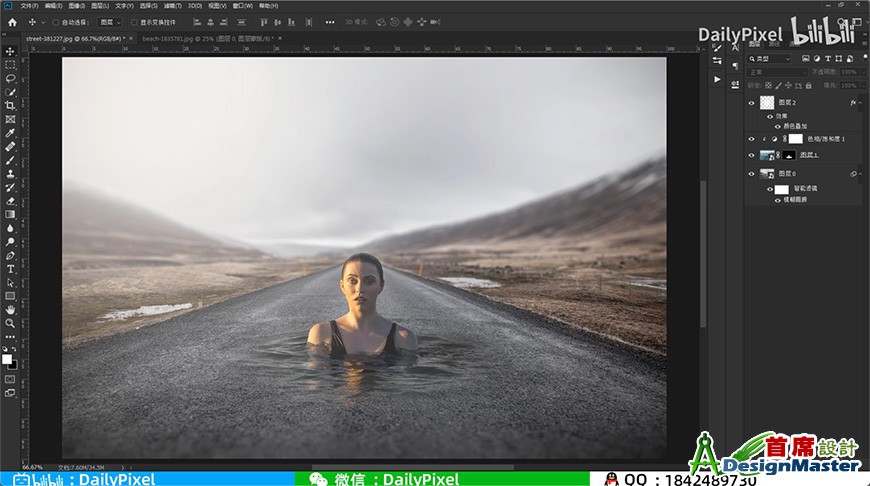Open the auto-select 图层 dropdown
This screenshot has height=486, width=870.
(x=110, y=22)
